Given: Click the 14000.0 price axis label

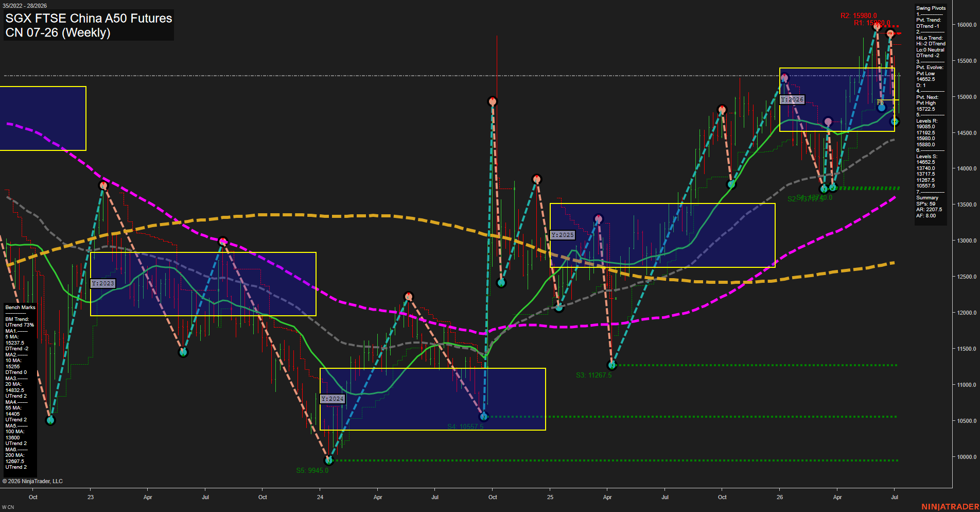Looking at the screenshot, I should click(966, 168).
